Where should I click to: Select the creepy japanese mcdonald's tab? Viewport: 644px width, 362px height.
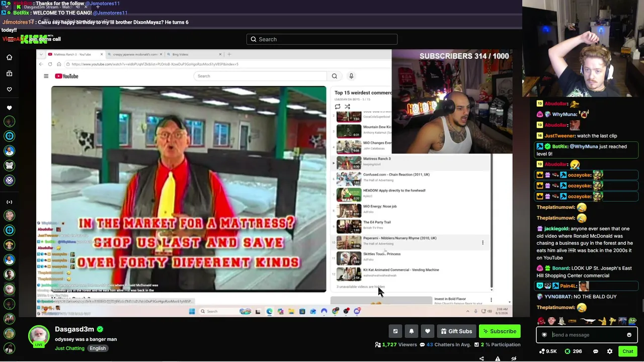point(134,54)
